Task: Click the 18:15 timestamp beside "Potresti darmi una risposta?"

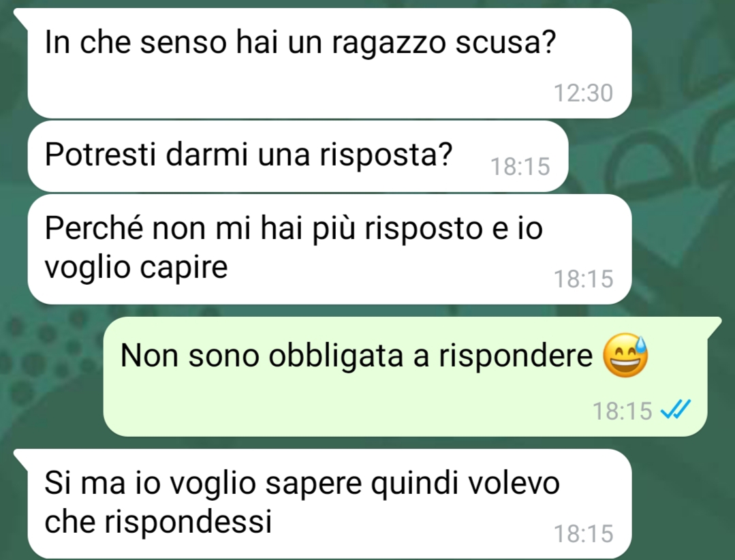Action: (x=520, y=166)
